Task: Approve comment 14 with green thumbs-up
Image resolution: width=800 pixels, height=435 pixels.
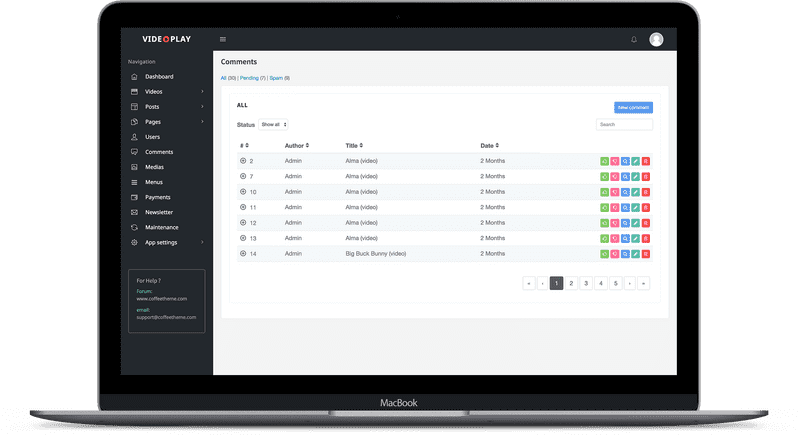Action: point(605,253)
